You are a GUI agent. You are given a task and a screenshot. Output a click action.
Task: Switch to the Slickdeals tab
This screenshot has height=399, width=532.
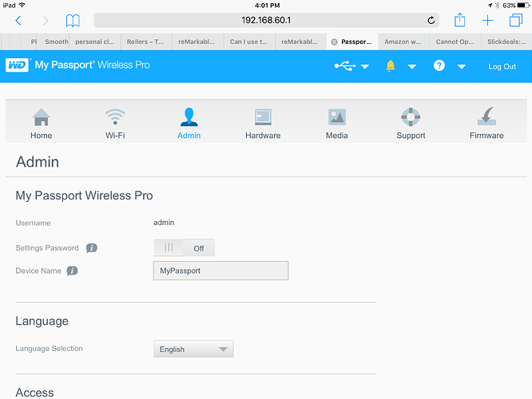click(x=506, y=41)
